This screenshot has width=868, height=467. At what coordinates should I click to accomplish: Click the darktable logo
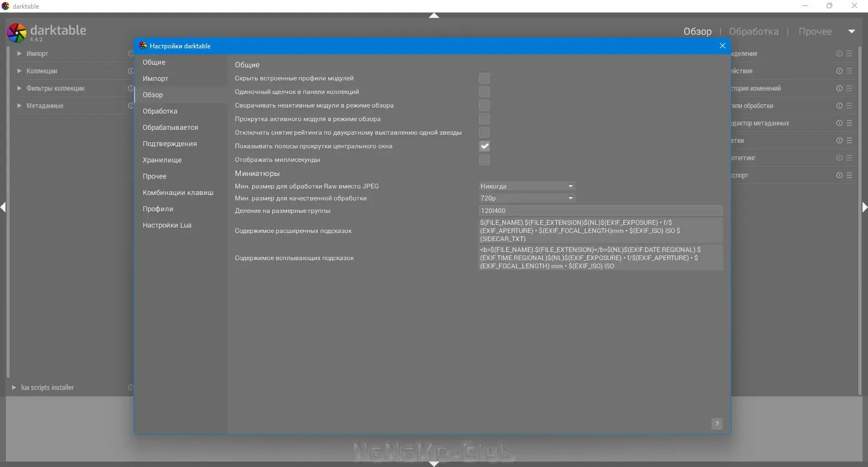coord(17,33)
